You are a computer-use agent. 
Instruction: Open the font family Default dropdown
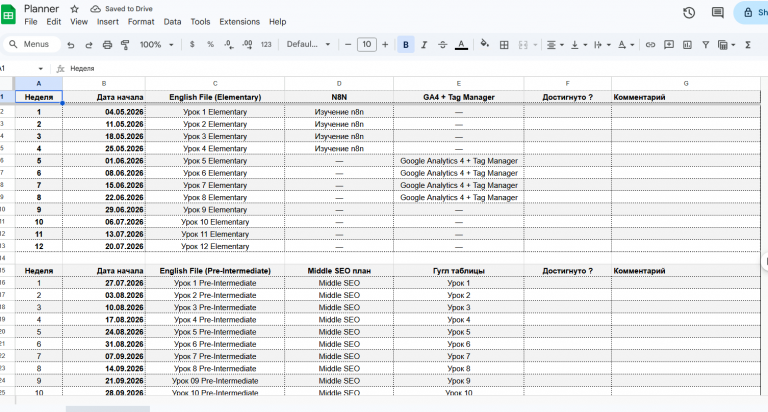tap(308, 44)
